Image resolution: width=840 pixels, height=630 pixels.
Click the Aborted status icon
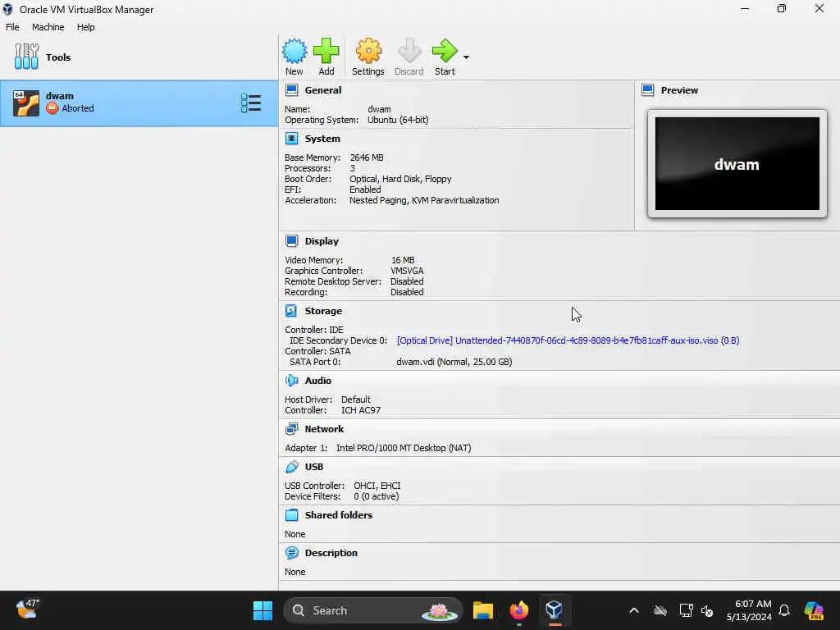point(52,108)
